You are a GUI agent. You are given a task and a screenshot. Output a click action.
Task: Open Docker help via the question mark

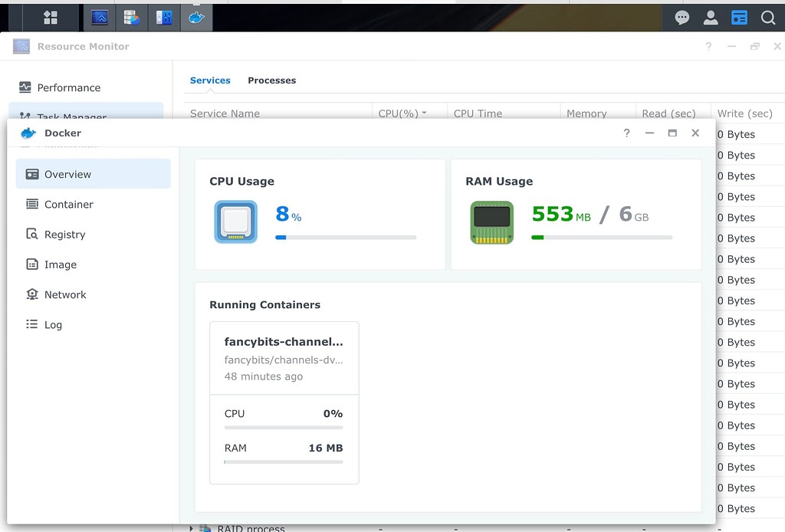coord(626,133)
